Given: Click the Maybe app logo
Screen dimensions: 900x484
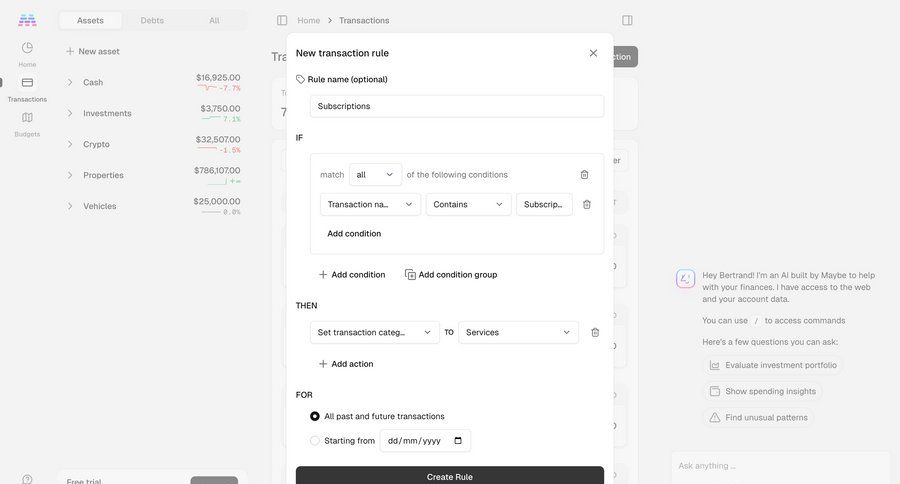Looking at the screenshot, I should tap(27, 20).
